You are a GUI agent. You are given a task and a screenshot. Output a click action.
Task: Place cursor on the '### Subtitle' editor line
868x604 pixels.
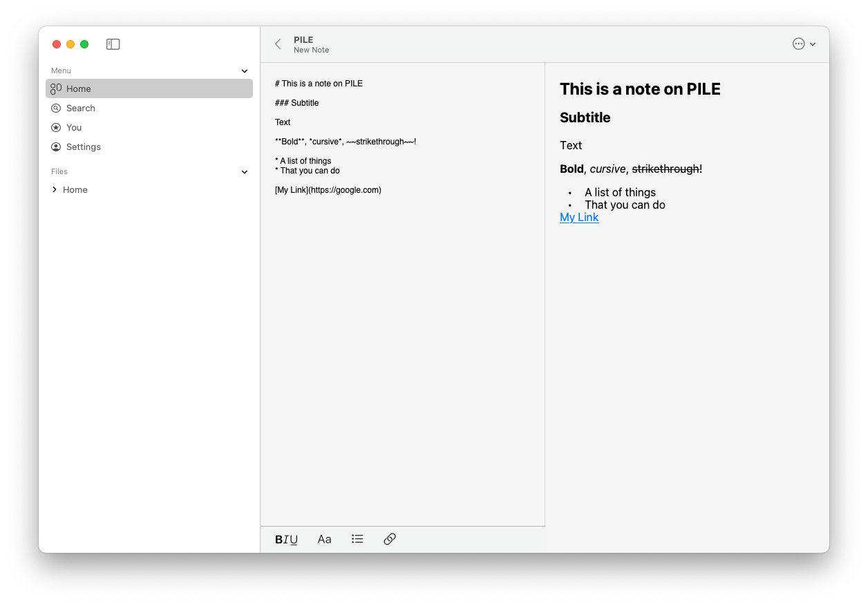[x=297, y=103]
